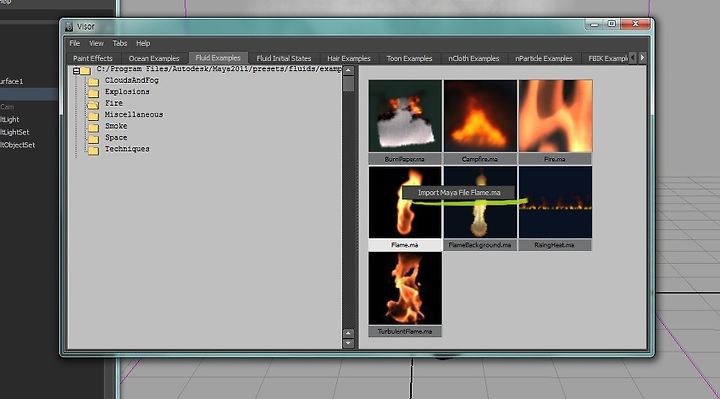Click the tree scrollbar up arrow

[349, 71]
